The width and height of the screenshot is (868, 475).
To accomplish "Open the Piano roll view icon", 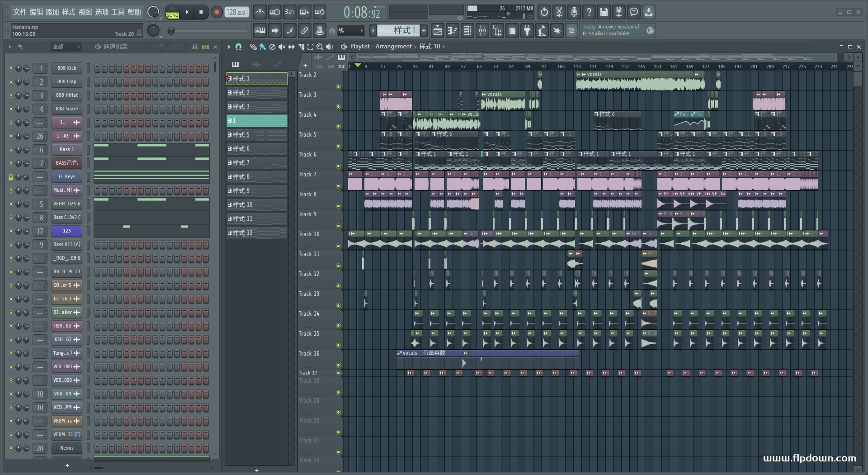I will point(452,31).
